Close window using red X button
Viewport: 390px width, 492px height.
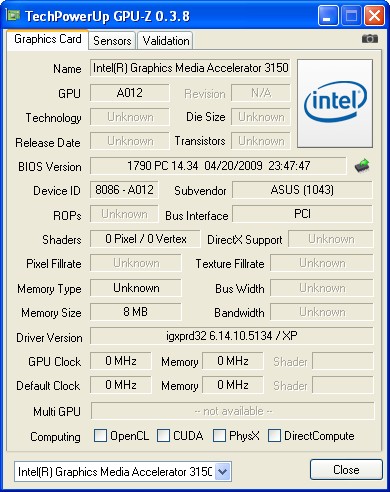(374, 16)
